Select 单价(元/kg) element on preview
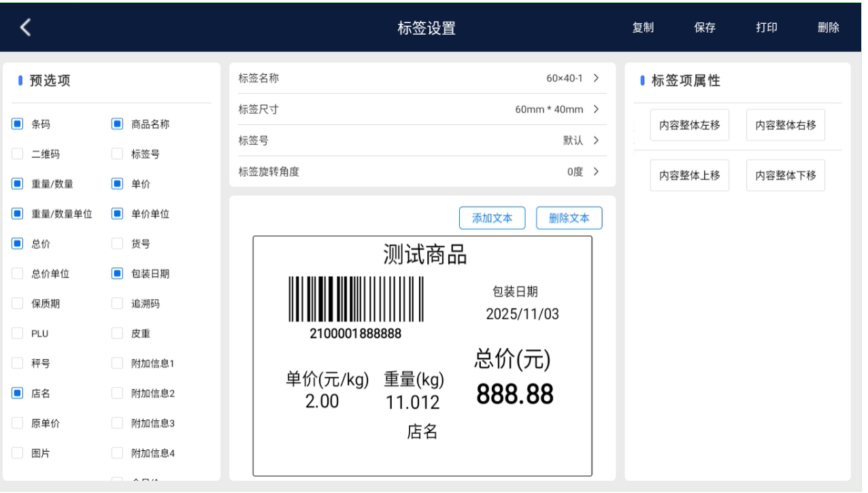This screenshot has height=493, width=868. click(327, 380)
